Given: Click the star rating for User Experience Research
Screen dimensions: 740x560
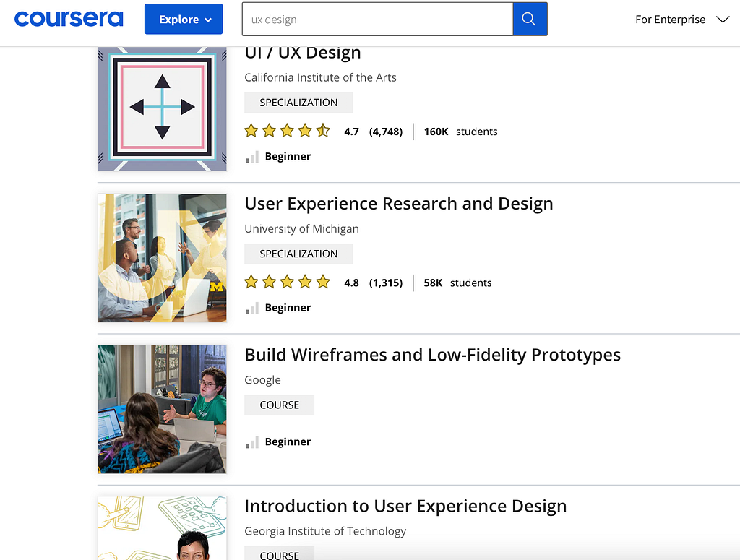Looking at the screenshot, I should click(287, 282).
